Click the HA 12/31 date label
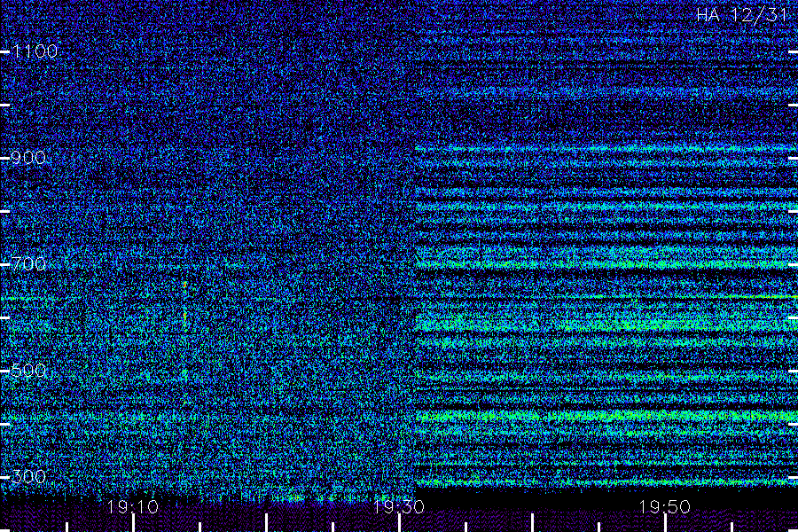This screenshot has height=532, width=798. pyautogui.click(x=742, y=15)
